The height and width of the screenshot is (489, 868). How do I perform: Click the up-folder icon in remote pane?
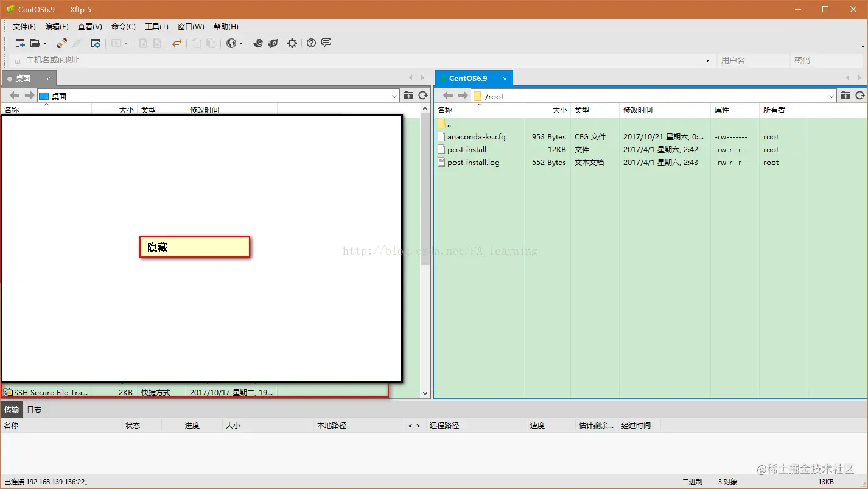click(845, 96)
